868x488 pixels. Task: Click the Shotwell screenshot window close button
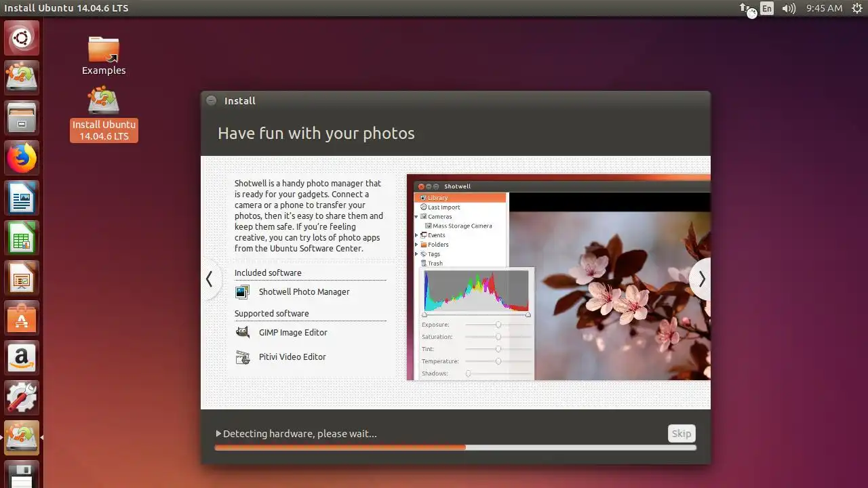tap(421, 186)
